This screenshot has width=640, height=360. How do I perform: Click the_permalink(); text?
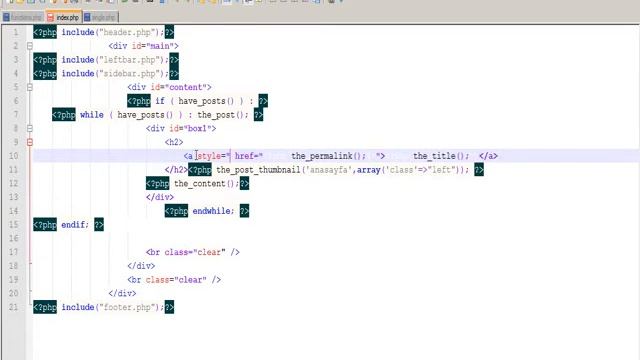(x=328, y=156)
